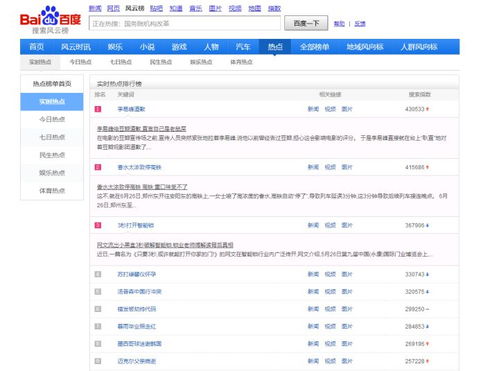Choose 体育热点 in the sub-navigation bar
Viewport: 499px width, 371px height.
point(241,62)
